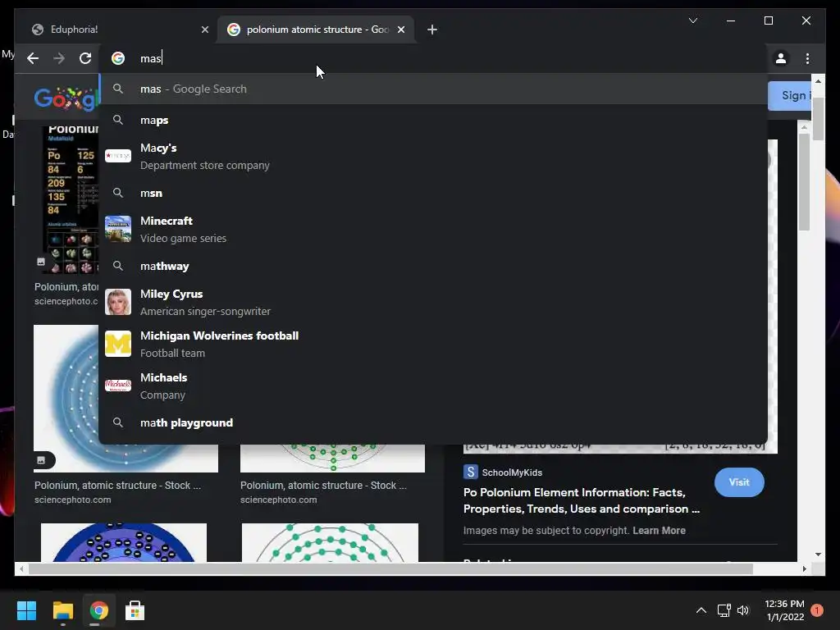840x630 pixels.
Task: Click the Visit button for SchoolMyKids
Action: coord(739,482)
